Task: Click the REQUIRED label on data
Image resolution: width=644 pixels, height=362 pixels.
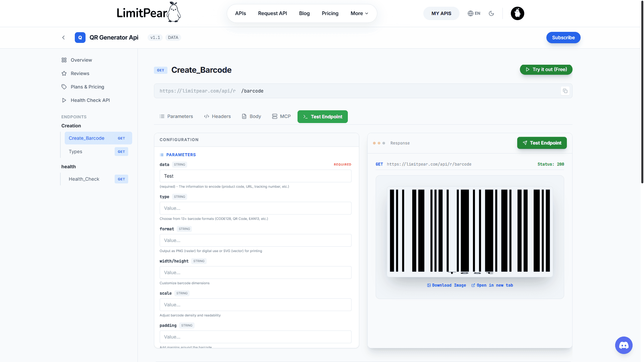Action: click(342, 165)
